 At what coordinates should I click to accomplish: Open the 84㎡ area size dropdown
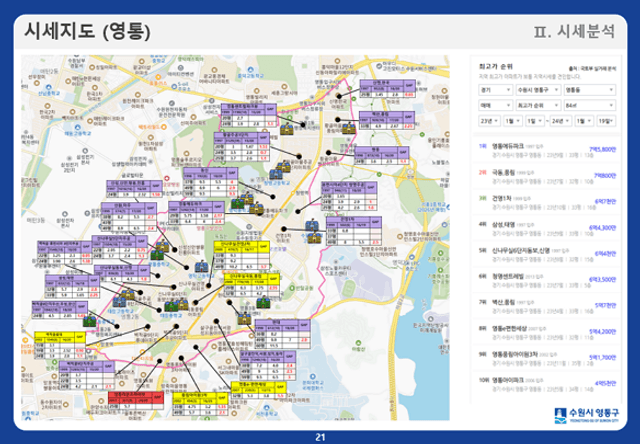tap(589, 105)
